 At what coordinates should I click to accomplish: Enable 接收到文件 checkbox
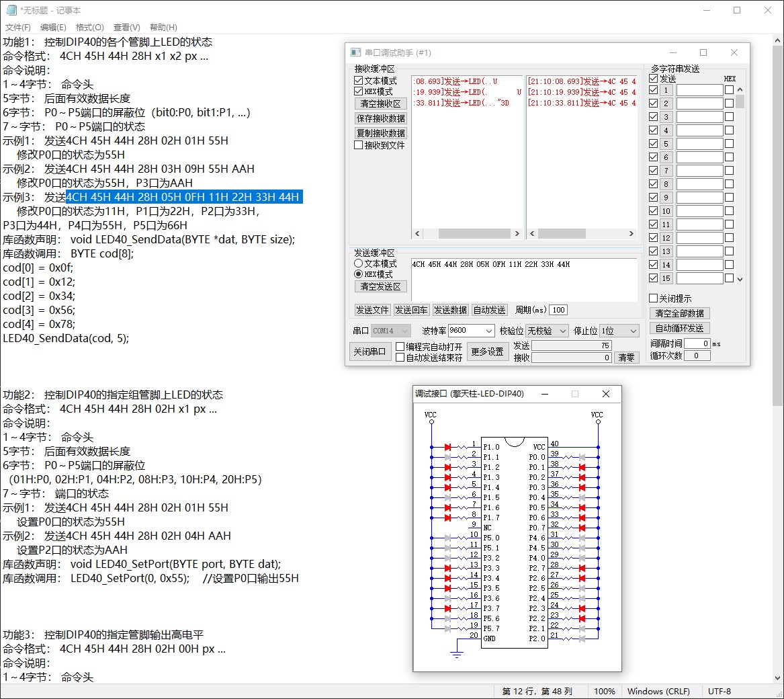coord(358,145)
